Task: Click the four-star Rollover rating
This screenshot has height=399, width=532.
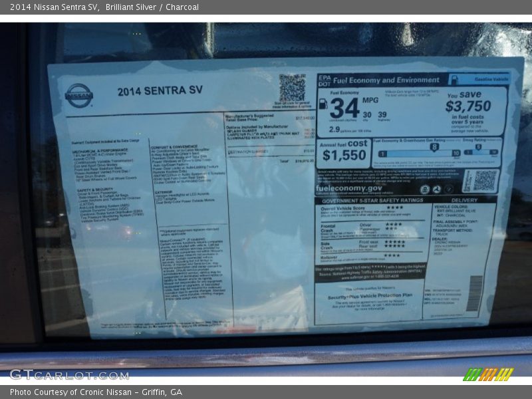Action: pyautogui.click(x=394, y=255)
